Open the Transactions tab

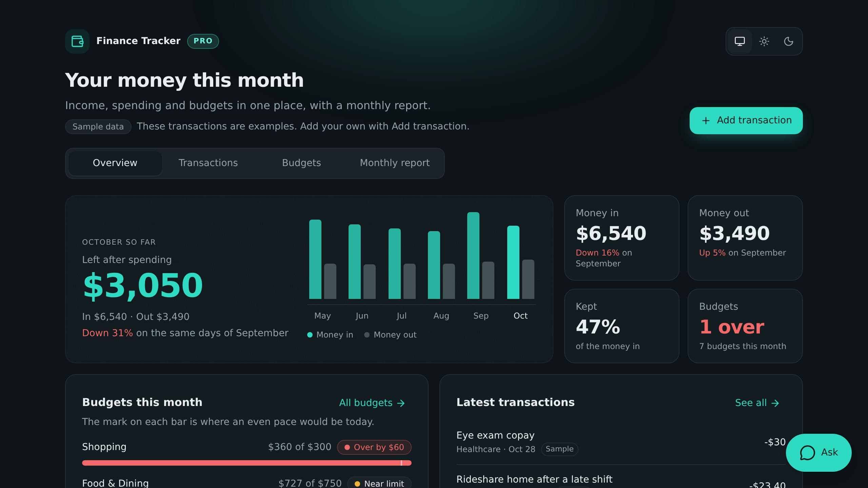[208, 163]
